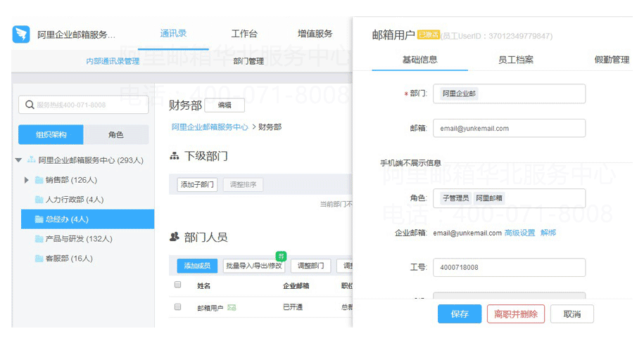644x343 pixels.
Task: Select the 阿里邮箱 role tag
Action: (489, 198)
